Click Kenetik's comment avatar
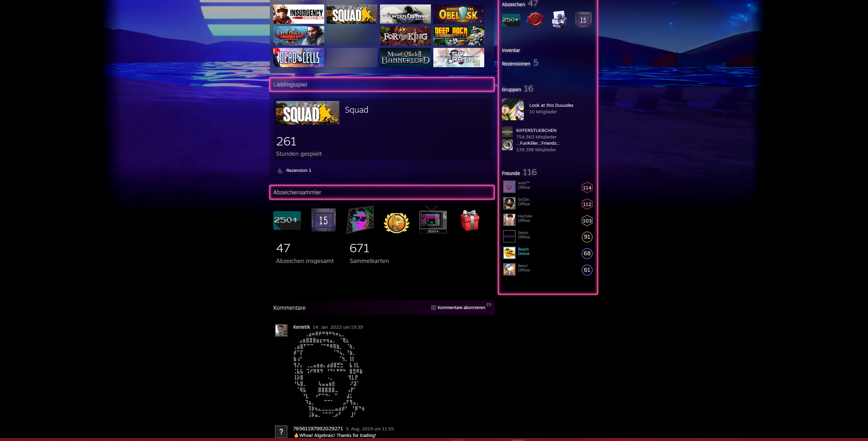This screenshot has height=441, width=868. [281, 330]
